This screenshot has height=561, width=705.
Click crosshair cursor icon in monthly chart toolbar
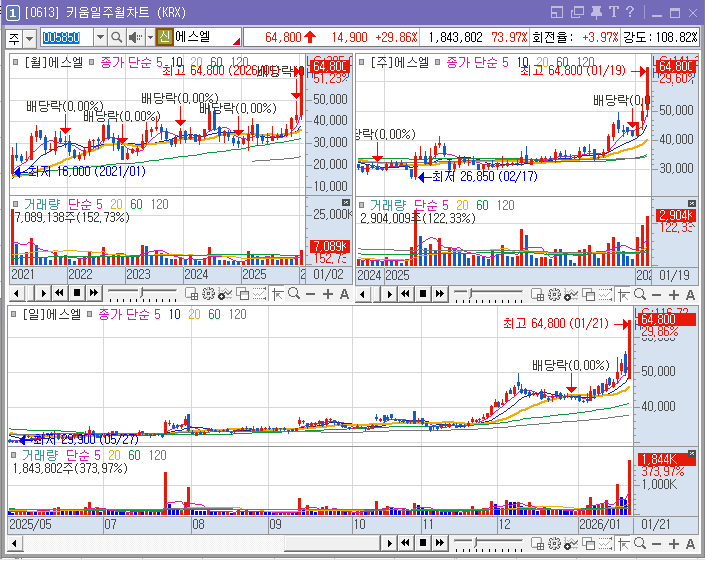click(277, 294)
